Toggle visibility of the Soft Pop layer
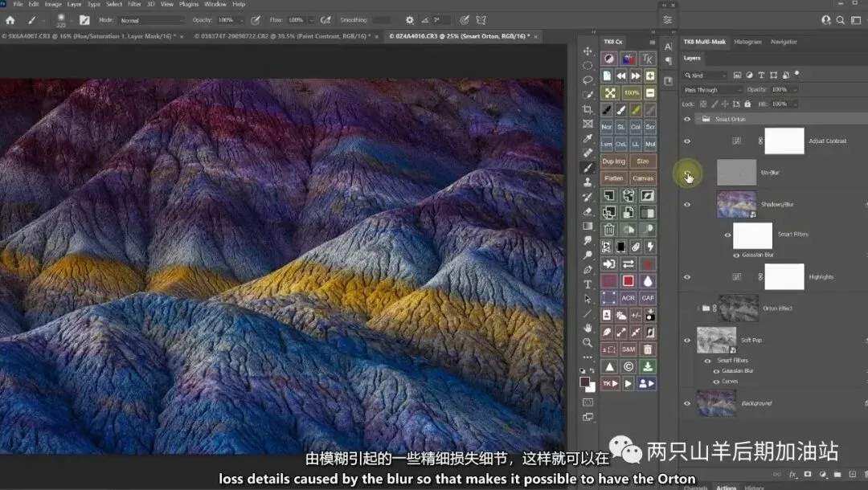Image resolution: width=868 pixels, height=490 pixels. pyautogui.click(x=687, y=341)
